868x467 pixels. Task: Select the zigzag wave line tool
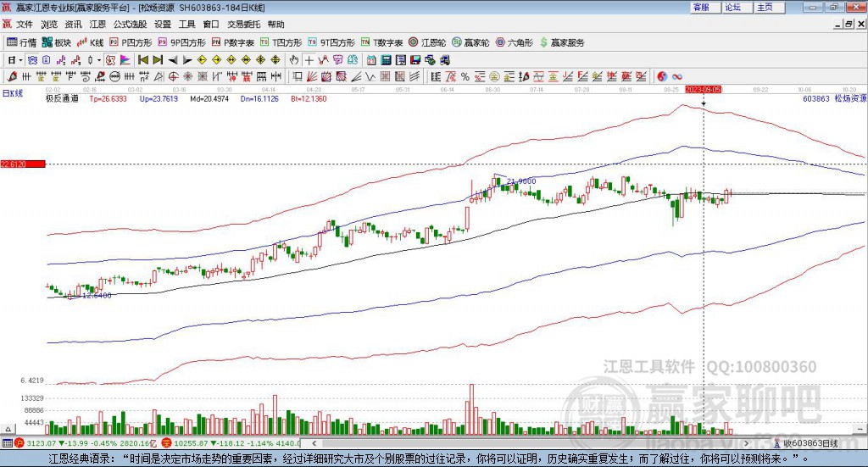coord(370,77)
